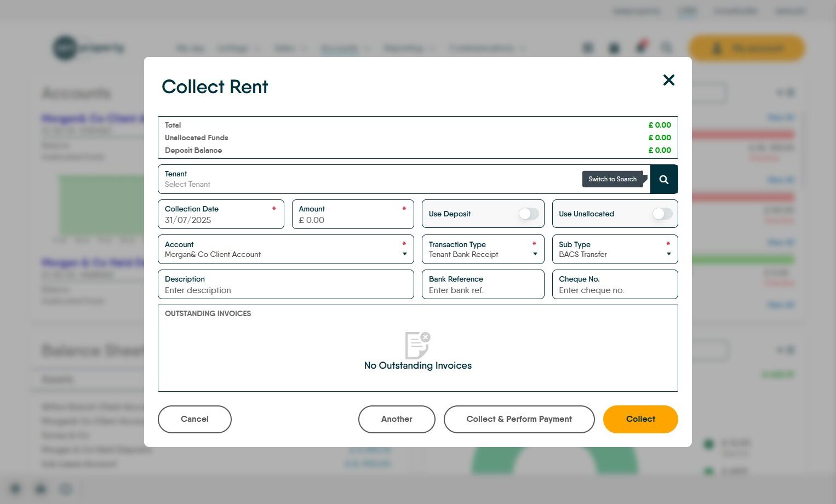This screenshot has height=504, width=836.
Task: Focus the Cheque No. field
Action: coord(615,284)
